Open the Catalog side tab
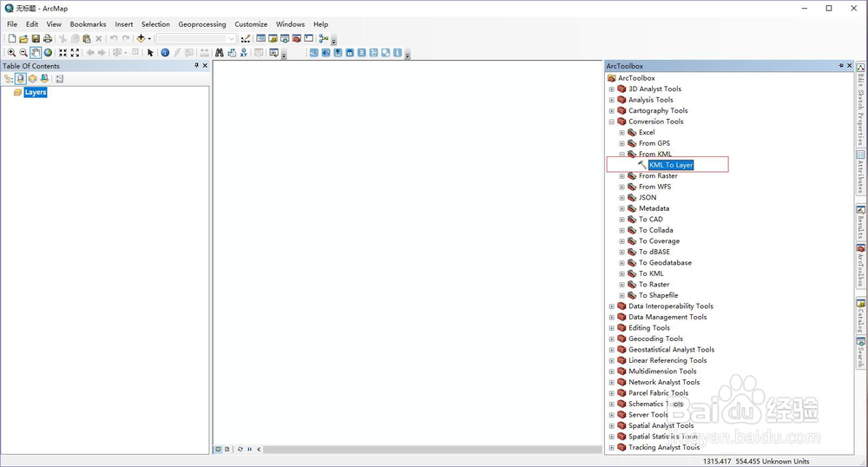The image size is (868, 467). tap(861, 317)
